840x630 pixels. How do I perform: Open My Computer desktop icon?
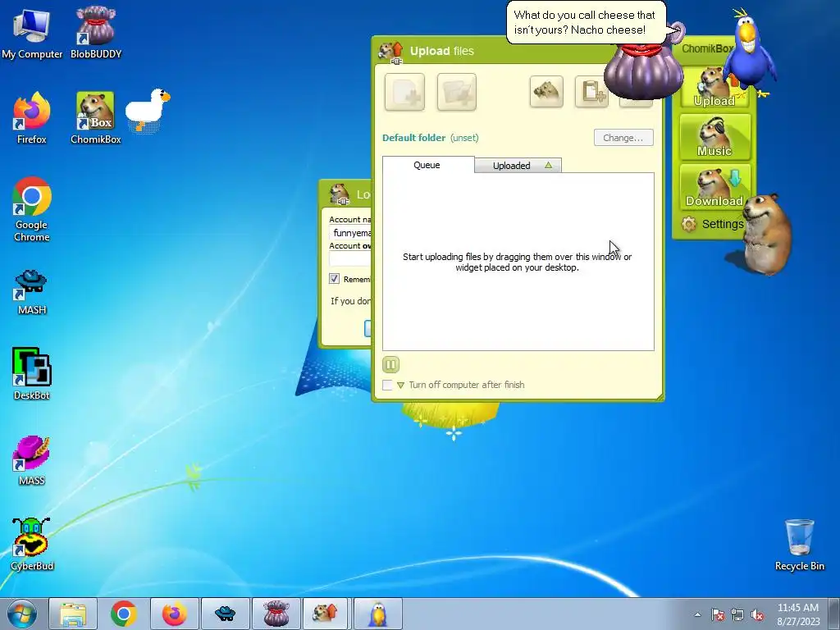click(x=32, y=32)
